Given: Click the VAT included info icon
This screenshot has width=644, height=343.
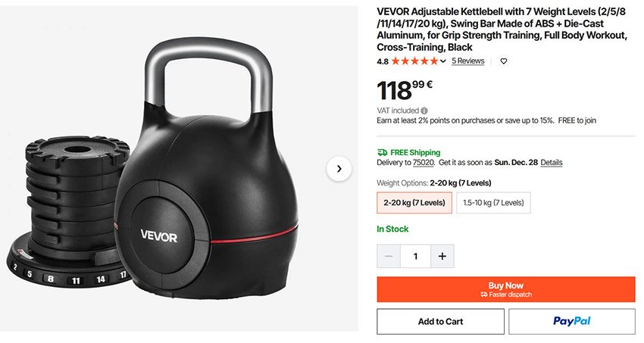Looking at the screenshot, I should coord(424,111).
